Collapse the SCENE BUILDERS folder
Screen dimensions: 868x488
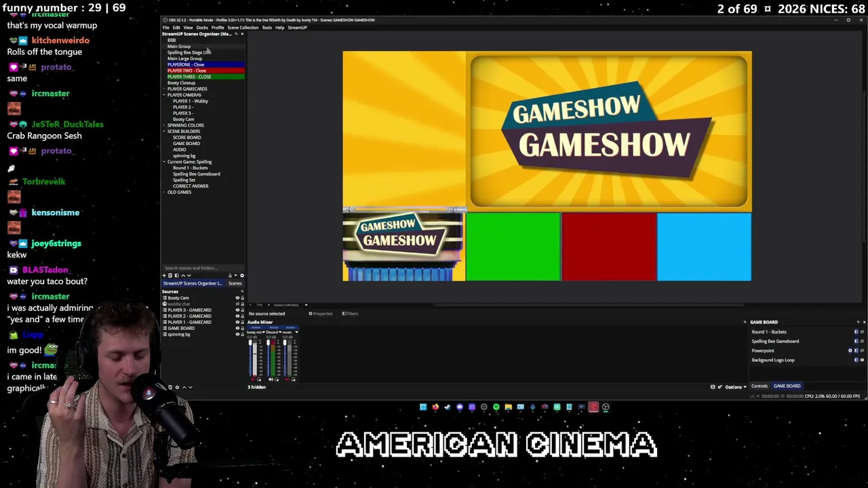[165, 131]
